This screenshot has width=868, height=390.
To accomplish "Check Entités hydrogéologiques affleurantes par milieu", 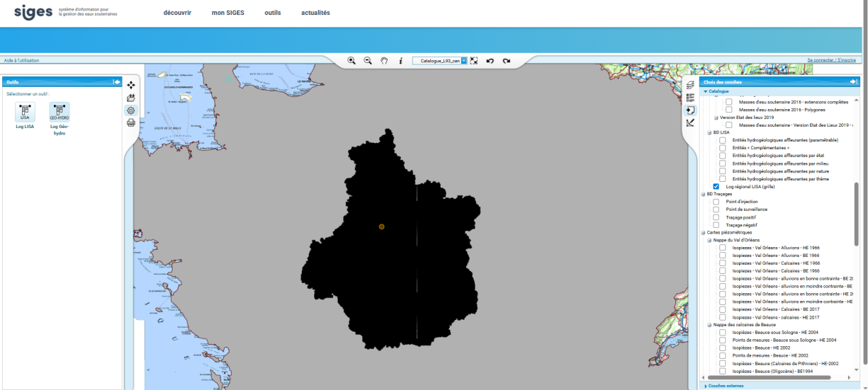I will 723,164.
